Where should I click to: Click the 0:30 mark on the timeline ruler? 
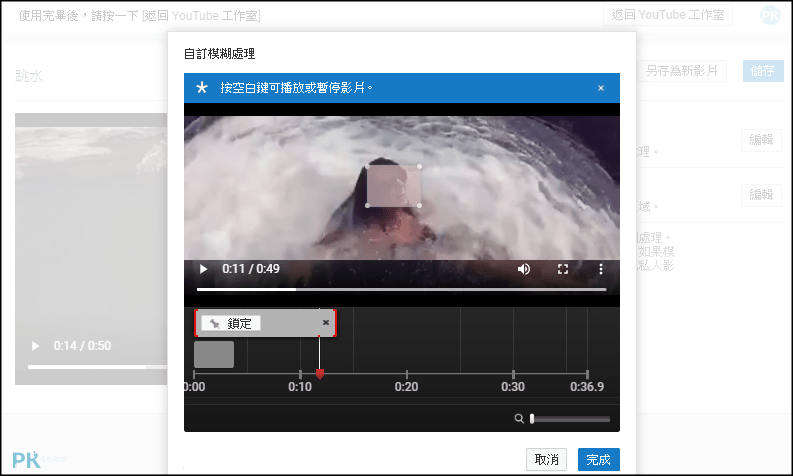click(513, 386)
